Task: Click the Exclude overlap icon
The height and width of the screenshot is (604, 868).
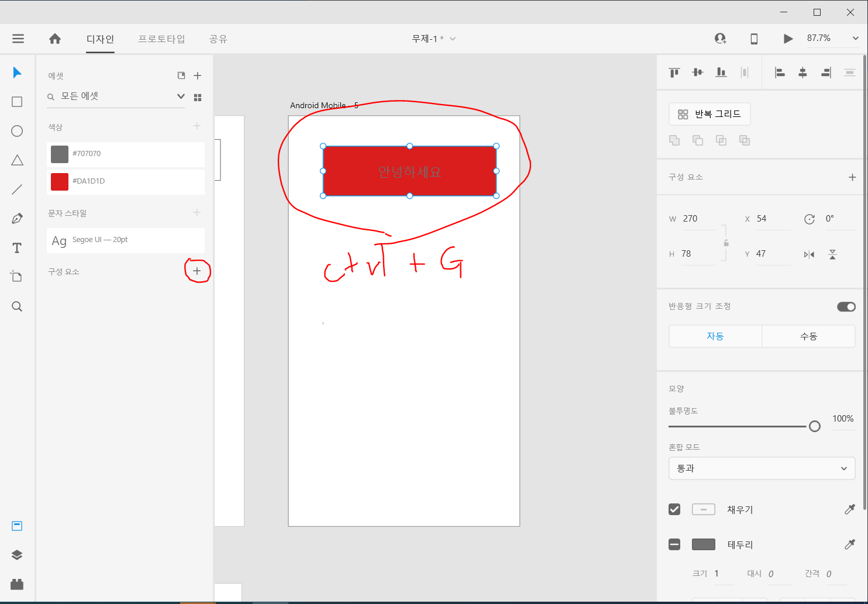Action: 744,140
